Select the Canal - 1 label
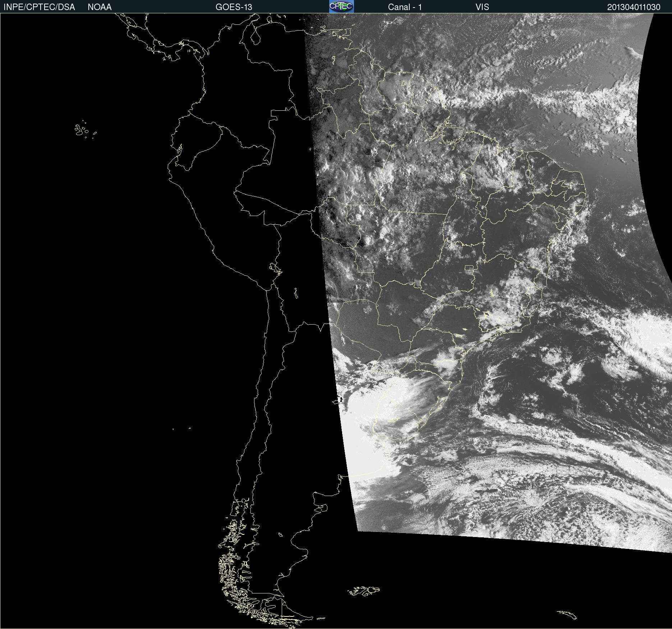This screenshot has width=672, height=629. pos(405,7)
